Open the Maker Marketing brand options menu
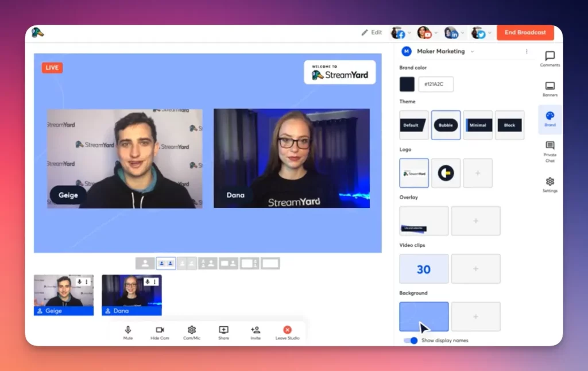588x371 pixels. (527, 51)
